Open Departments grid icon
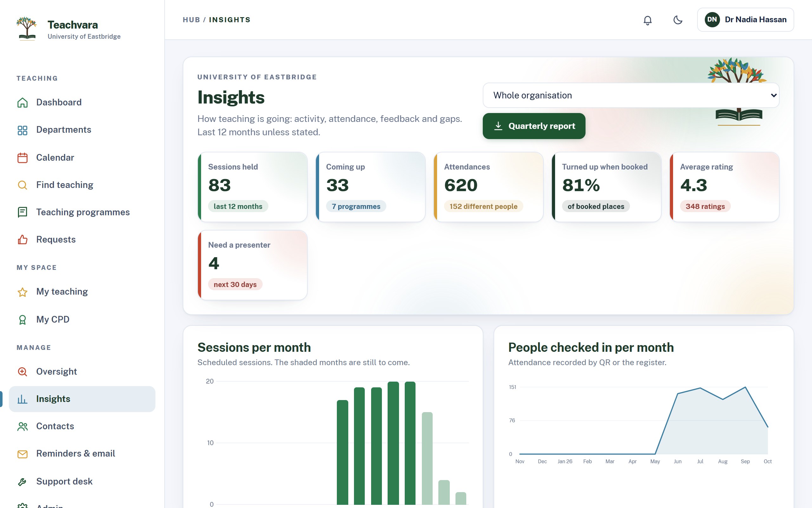The width and height of the screenshot is (812, 508). coord(23,130)
